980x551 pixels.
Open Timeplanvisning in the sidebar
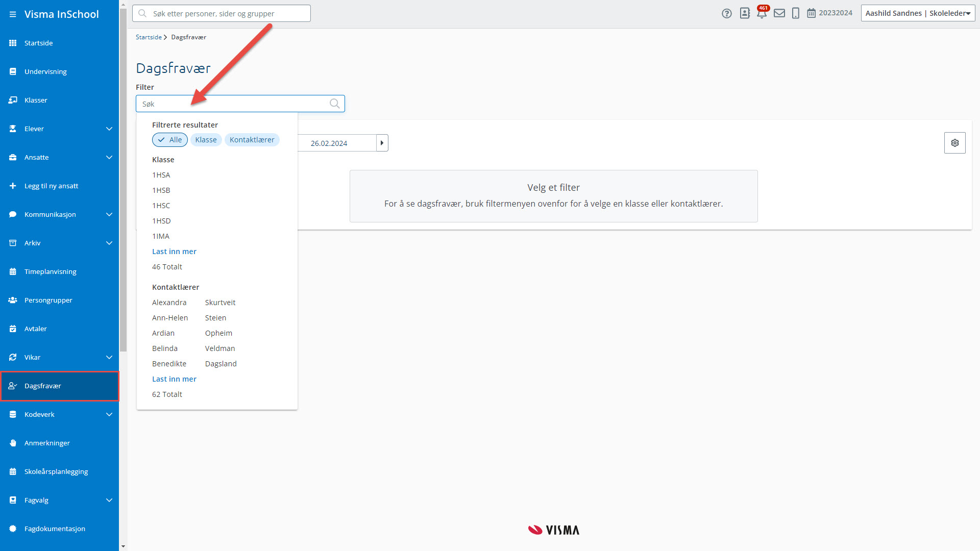point(59,271)
